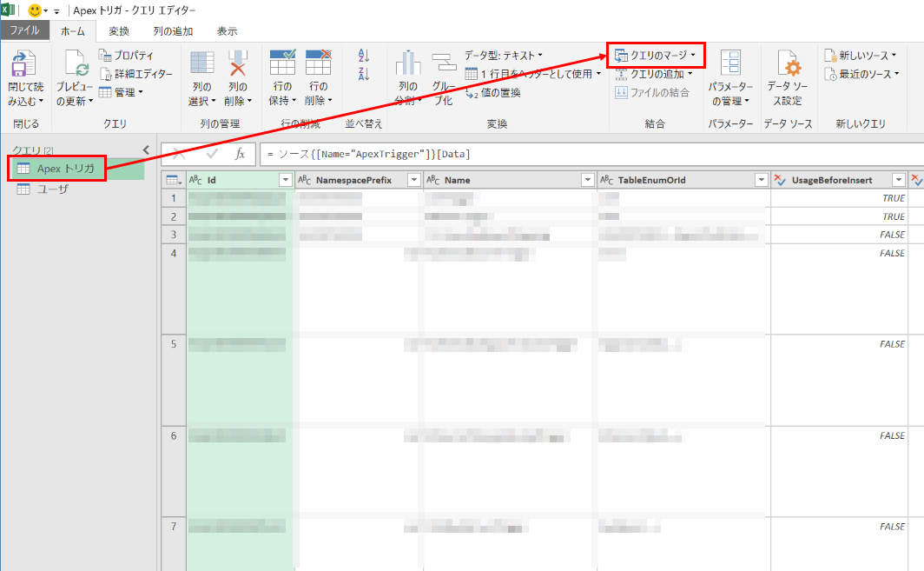
Task: Switch to the 変換 tab
Action: pos(118,31)
